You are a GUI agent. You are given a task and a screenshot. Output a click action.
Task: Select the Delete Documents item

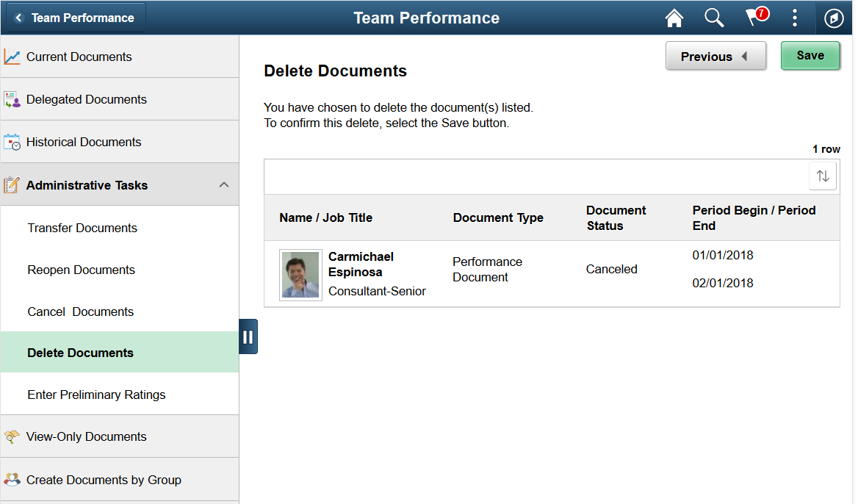pos(119,353)
